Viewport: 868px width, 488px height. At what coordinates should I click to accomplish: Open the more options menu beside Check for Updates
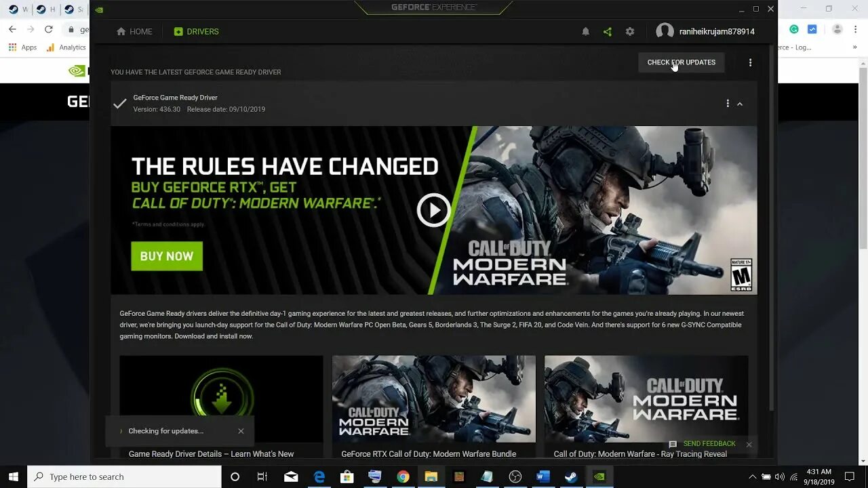click(x=750, y=62)
